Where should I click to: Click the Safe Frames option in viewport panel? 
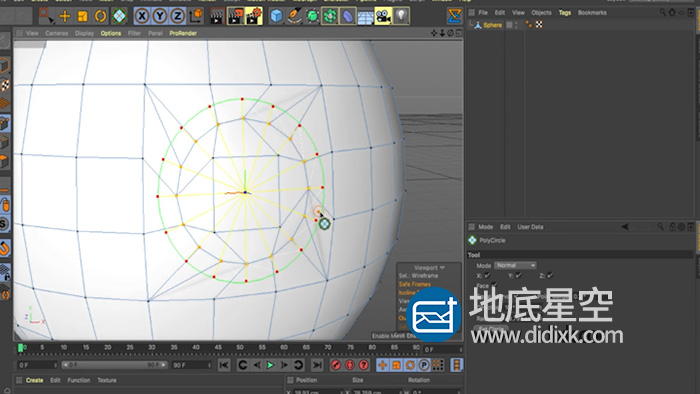[x=415, y=284]
